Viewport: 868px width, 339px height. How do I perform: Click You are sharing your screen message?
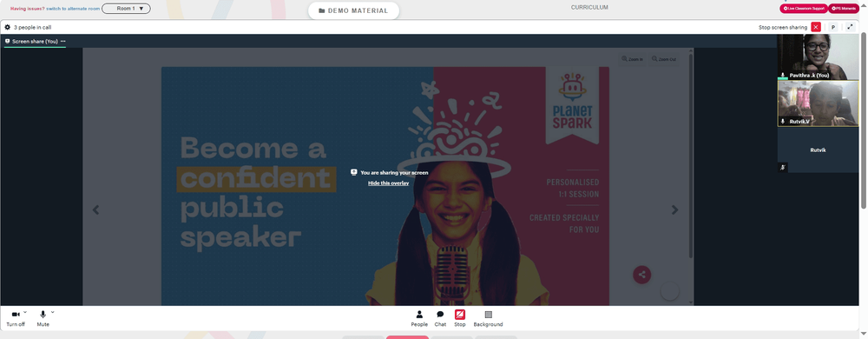coord(394,173)
